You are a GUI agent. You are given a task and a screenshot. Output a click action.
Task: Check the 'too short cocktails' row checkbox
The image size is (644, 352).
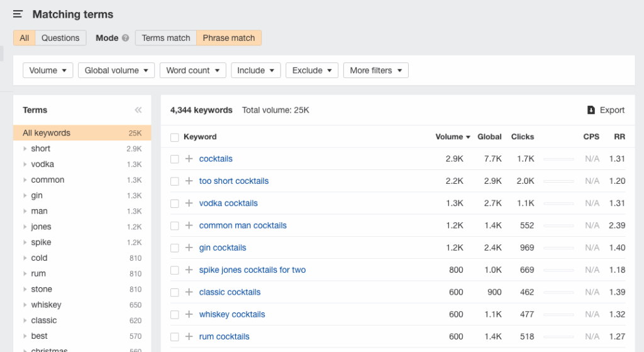click(x=175, y=181)
